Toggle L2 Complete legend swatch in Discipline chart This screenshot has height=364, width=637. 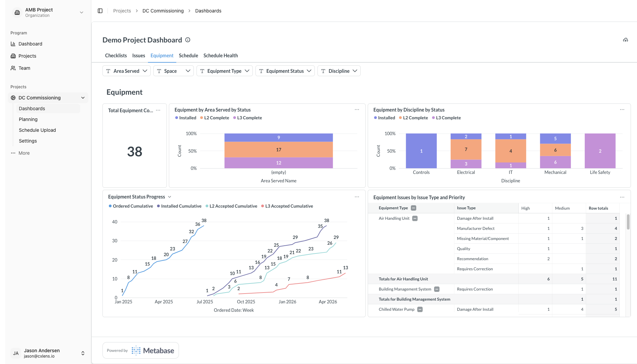click(400, 118)
